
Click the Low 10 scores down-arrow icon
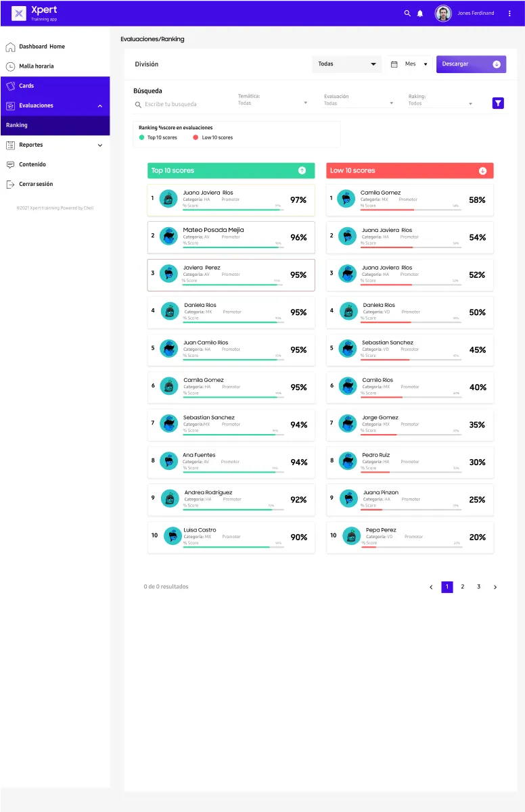click(482, 171)
